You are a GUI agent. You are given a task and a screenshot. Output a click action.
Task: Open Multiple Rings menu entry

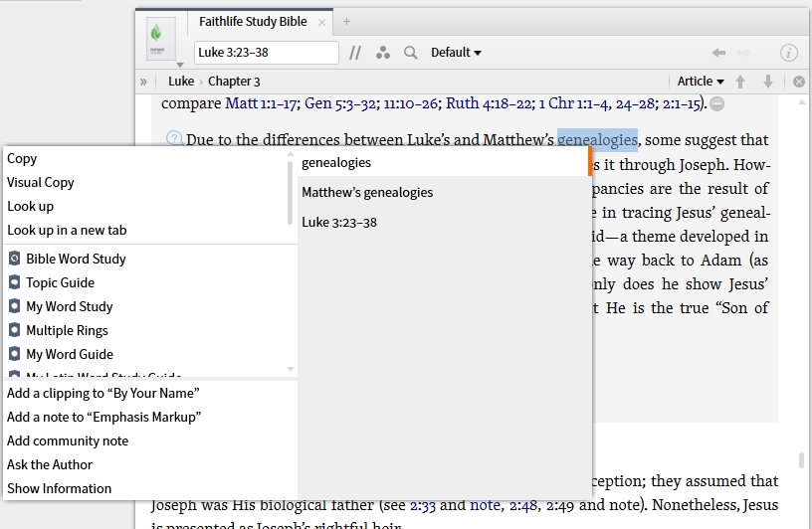coord(67,330)
